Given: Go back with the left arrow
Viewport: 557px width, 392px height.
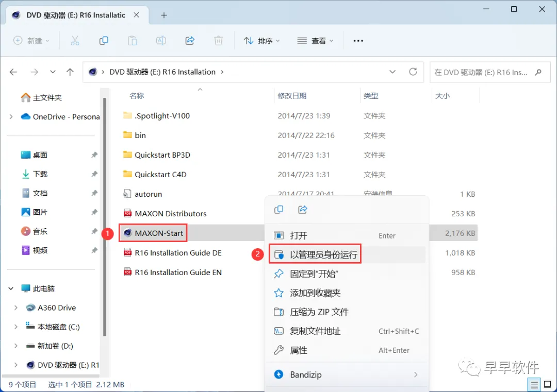Looking at the screenshot, I should click(13, 72).
